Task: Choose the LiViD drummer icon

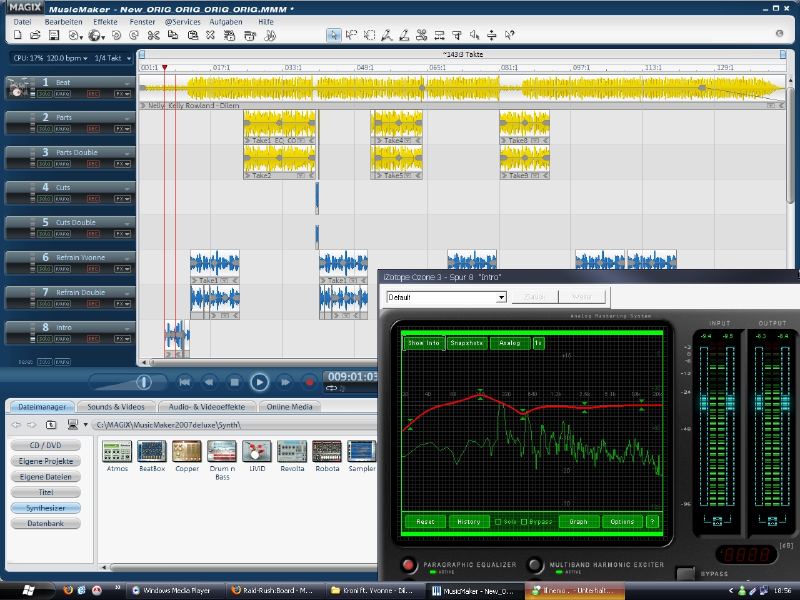Action: click(x=257, y=452)
